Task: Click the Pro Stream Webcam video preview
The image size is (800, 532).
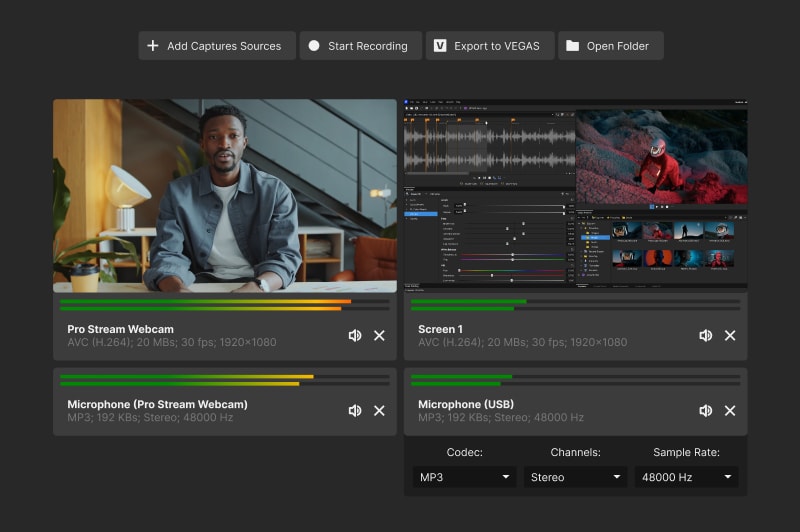Action: point(225,195)
